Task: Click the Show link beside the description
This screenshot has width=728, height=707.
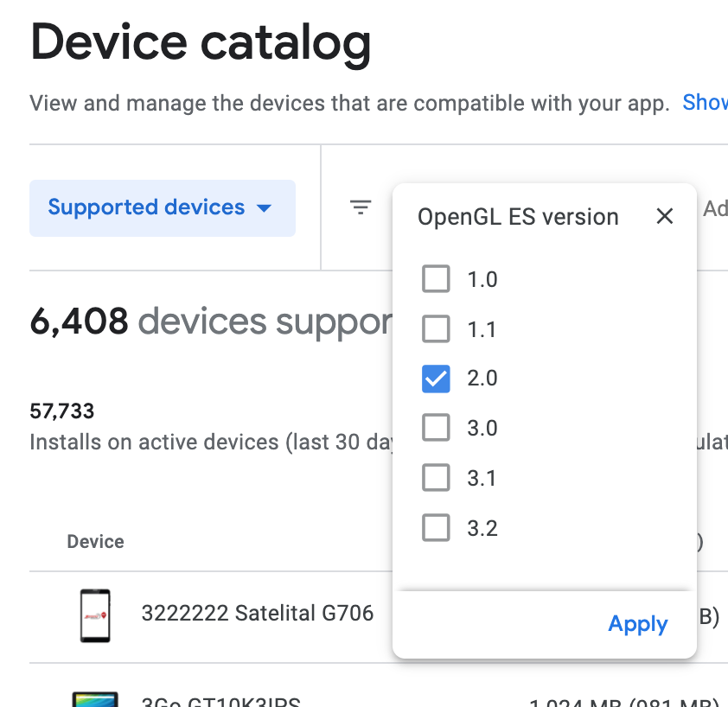Action: pyautogui.click(x=705, y=103)
